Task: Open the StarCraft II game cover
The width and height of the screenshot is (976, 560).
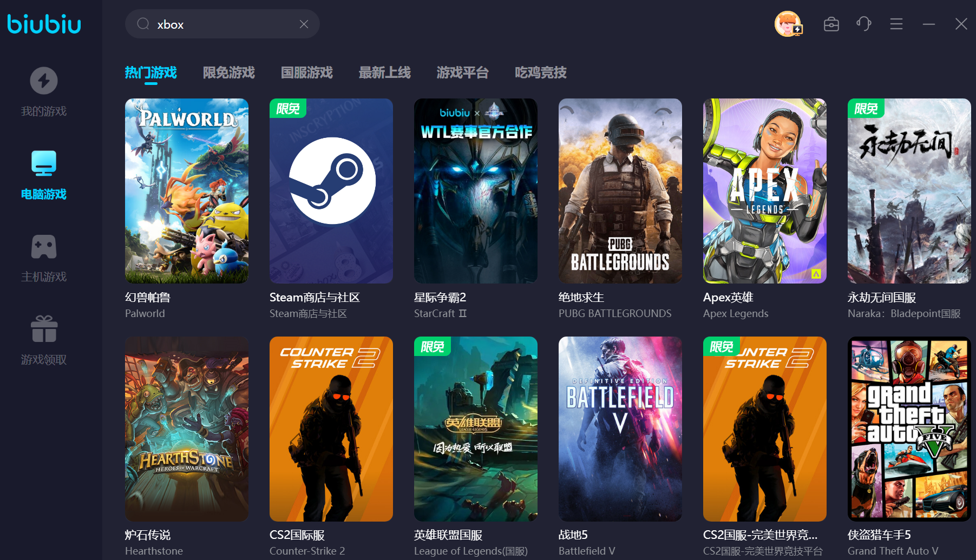Action: (x=476, y=191)
